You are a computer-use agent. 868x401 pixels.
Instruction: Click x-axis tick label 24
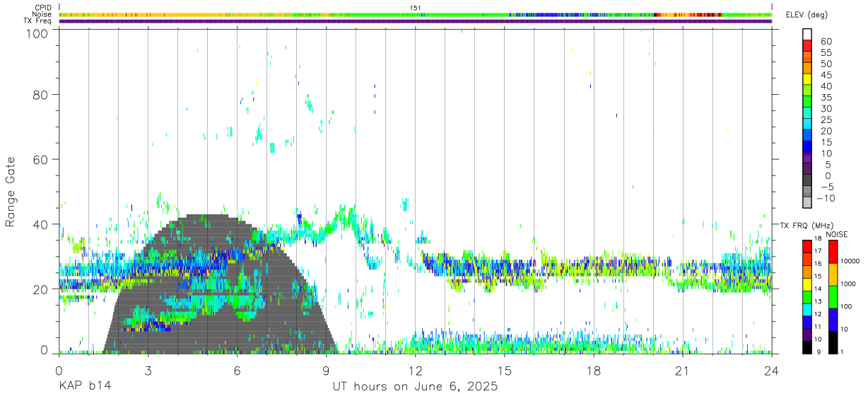pyautogui.click(x=772, y=371)
